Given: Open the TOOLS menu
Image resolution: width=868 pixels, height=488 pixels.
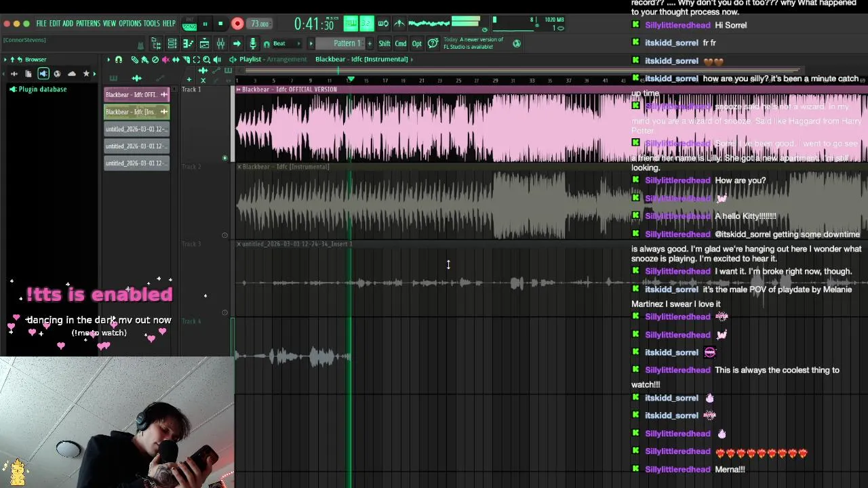Looking at the screenshot, I should [x=152, y=24].
